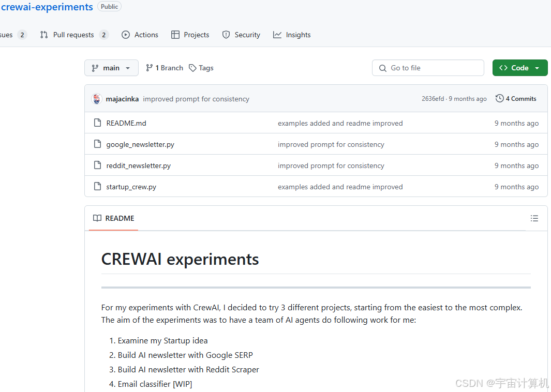Open the README outline list icon
Viewport: 551px width, 392px height.
pos(534,218)
